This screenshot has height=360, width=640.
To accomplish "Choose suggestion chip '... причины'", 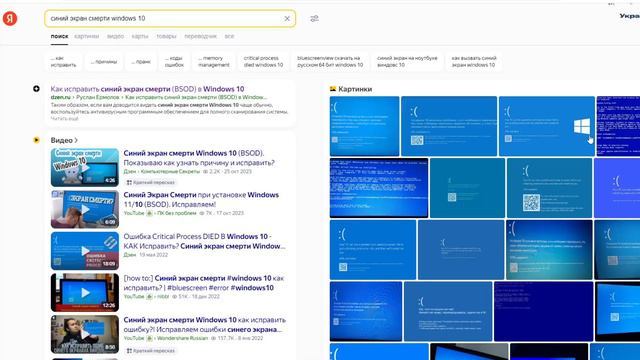I will point(104,62).
